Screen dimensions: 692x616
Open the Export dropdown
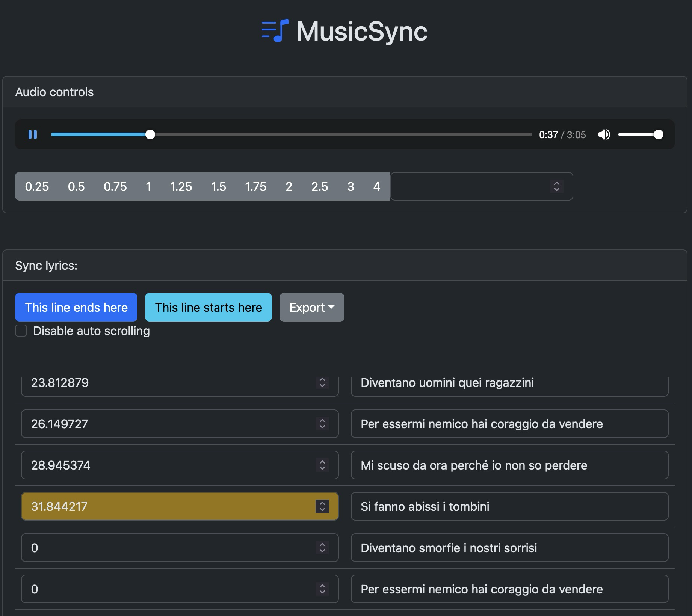coord(312,307)
